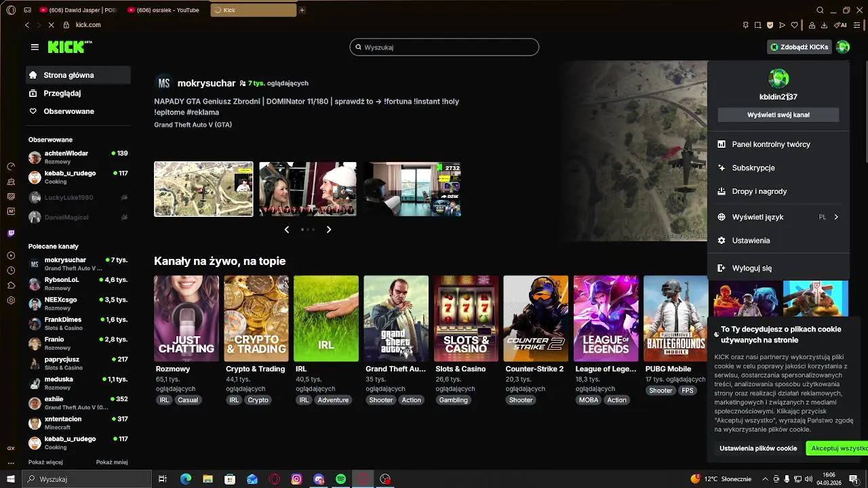Go back with the browser back arrow
Viewport: 868px width, 488px height.
(27, 25)
